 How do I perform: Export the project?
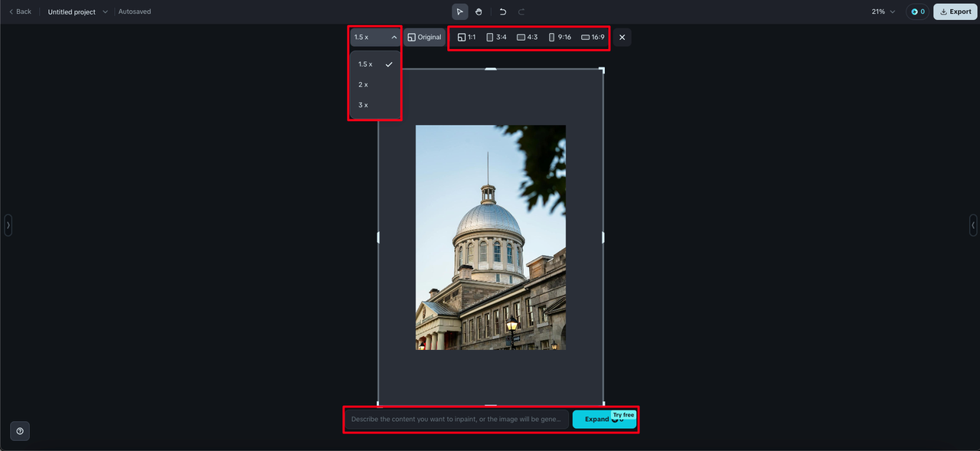pyautogui.click(x=955, y=11)
